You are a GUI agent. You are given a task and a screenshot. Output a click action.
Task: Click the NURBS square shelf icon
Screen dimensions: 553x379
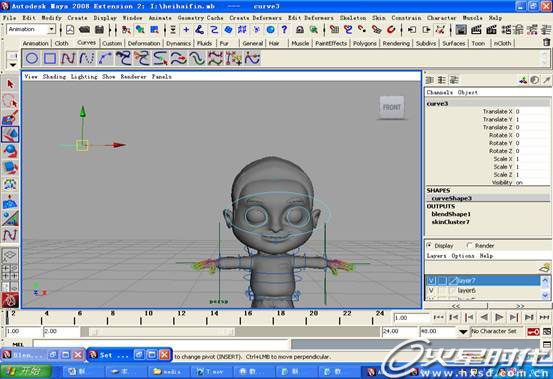(50, 58)
